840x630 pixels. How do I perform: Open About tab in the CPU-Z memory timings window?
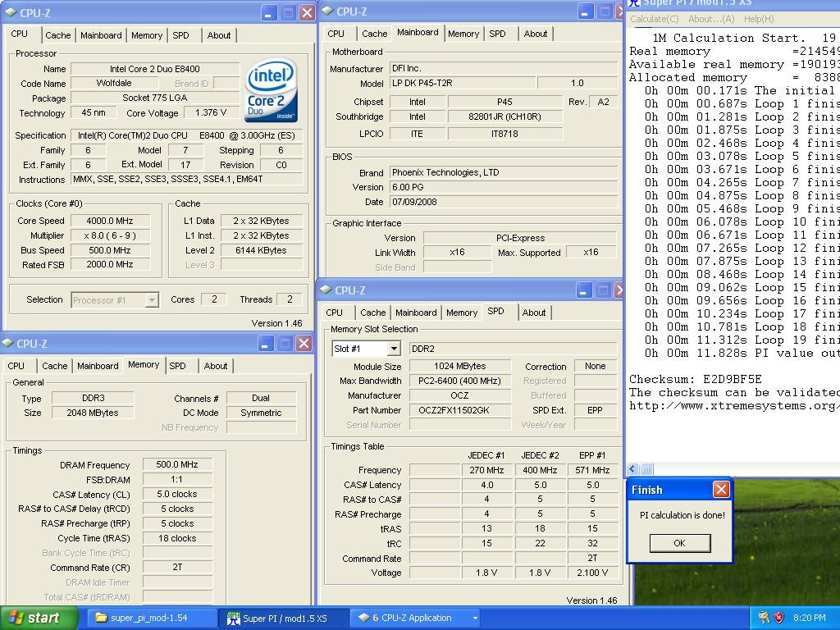point(216,366)
